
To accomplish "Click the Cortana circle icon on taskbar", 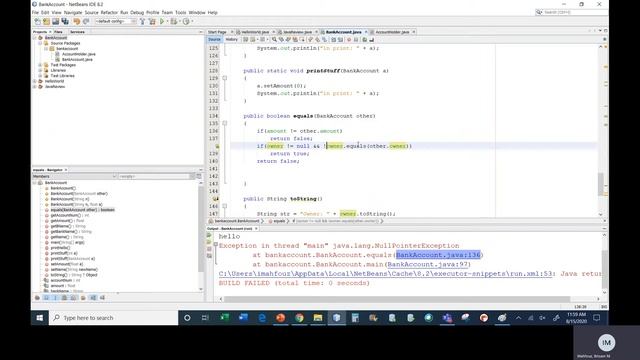I will (187, 318).
